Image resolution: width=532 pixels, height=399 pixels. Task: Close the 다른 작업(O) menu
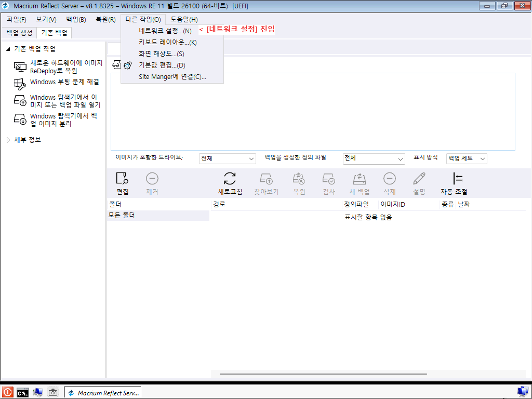(x=143, y=19)
